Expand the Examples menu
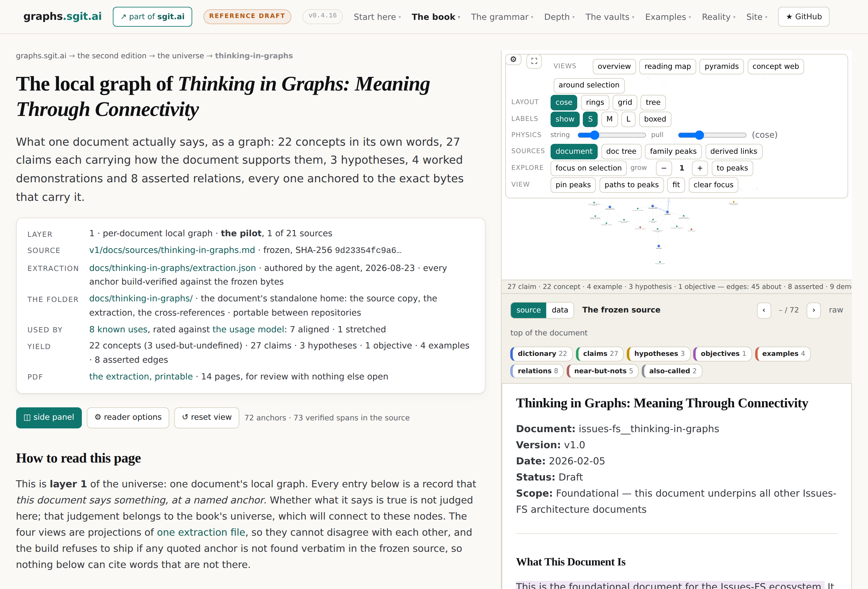Viewport: 868px width, 589px height. 668,17
